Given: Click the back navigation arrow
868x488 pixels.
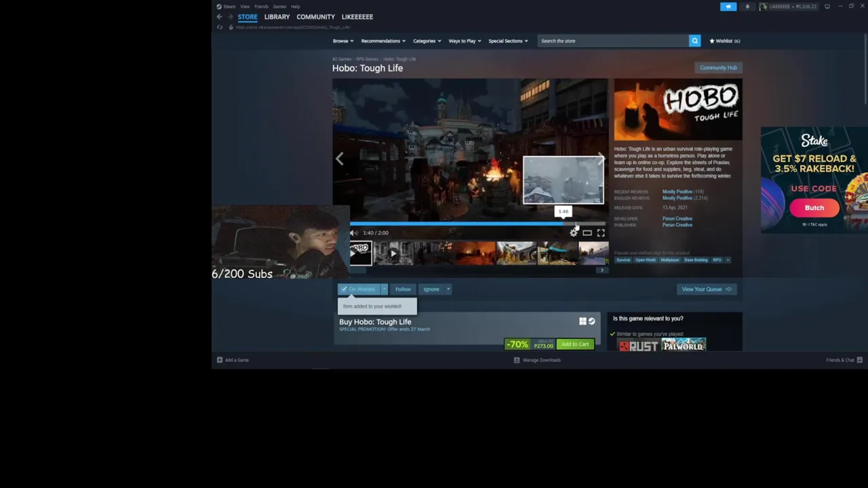Looking at the screenshot, I should click(x=219, y=17).
